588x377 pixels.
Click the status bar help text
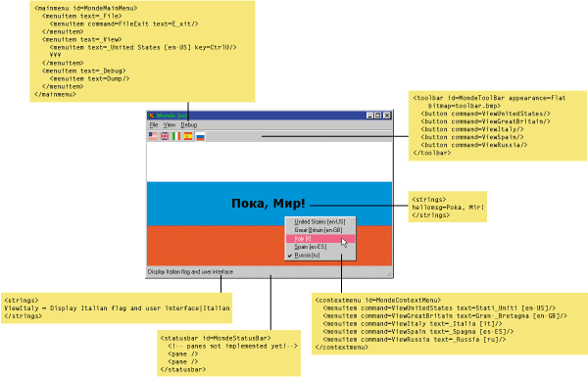pos(190,271)
